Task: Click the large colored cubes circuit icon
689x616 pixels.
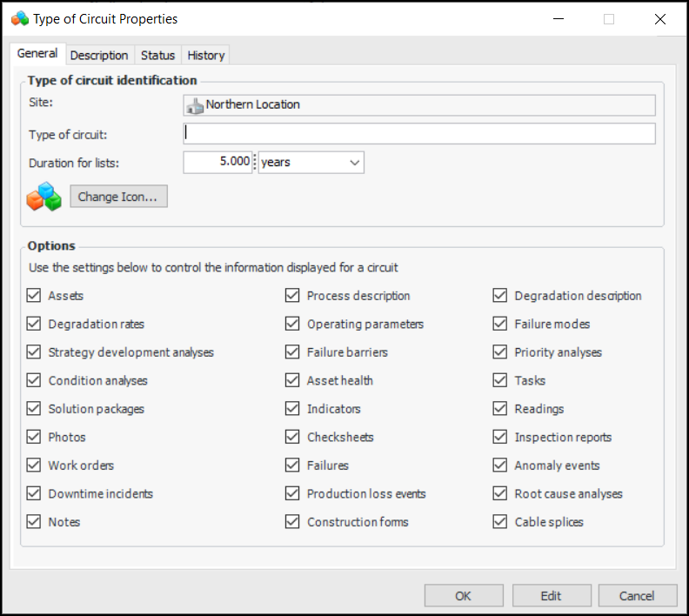Action: (44, 197)
